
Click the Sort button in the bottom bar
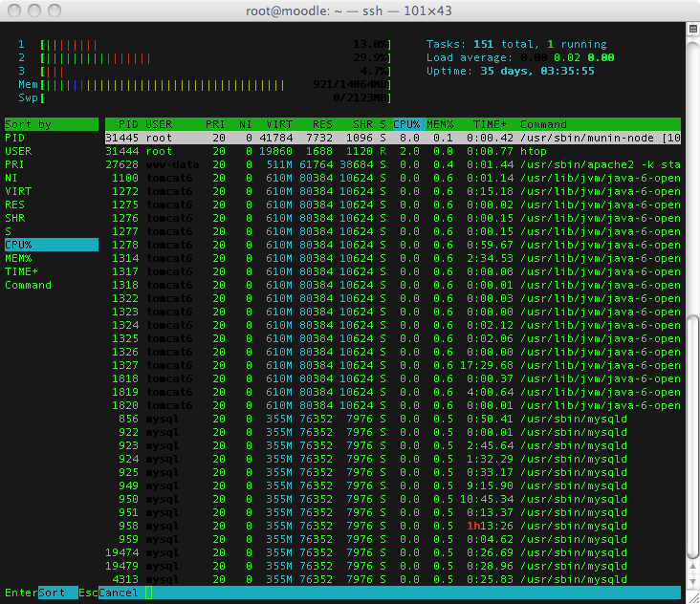pos(52,593)
